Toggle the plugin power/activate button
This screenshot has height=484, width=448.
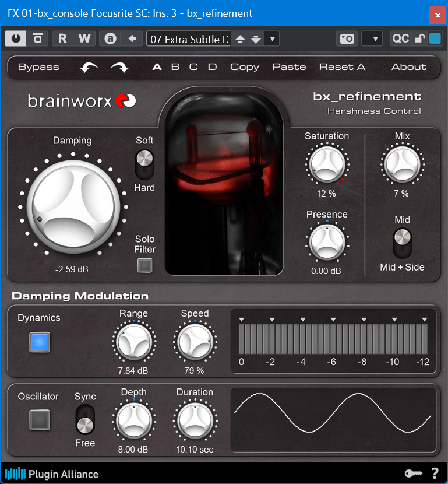[16, 38]
